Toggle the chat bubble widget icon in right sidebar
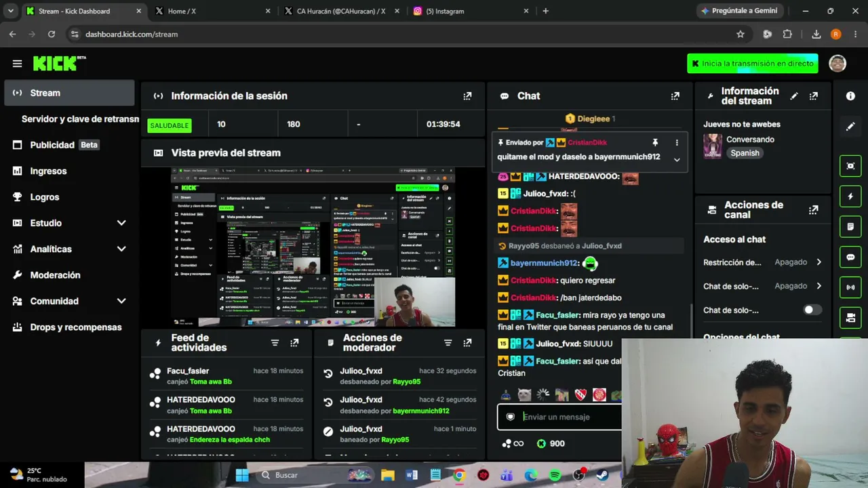Viewport: 868px width, 488px height. [850, 257]
